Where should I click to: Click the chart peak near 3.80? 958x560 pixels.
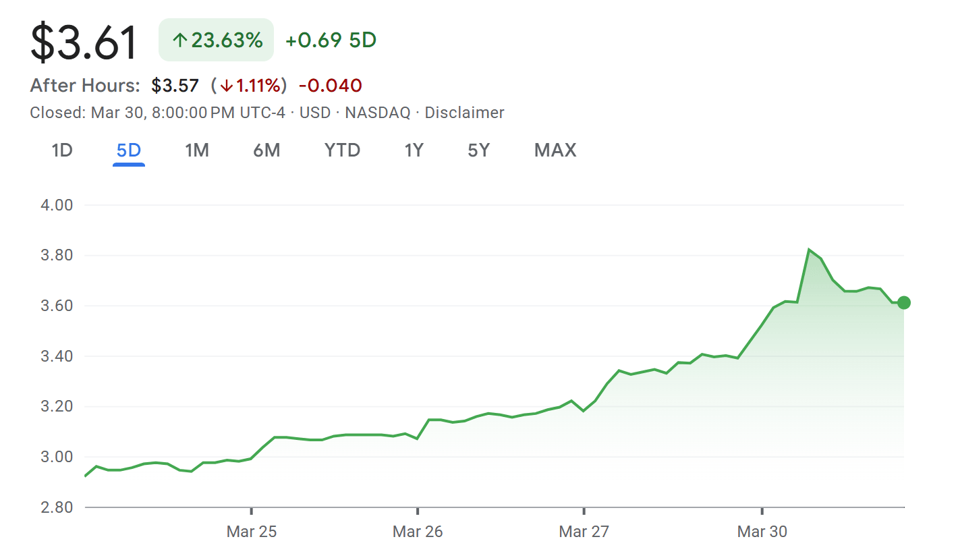[809, 250]
